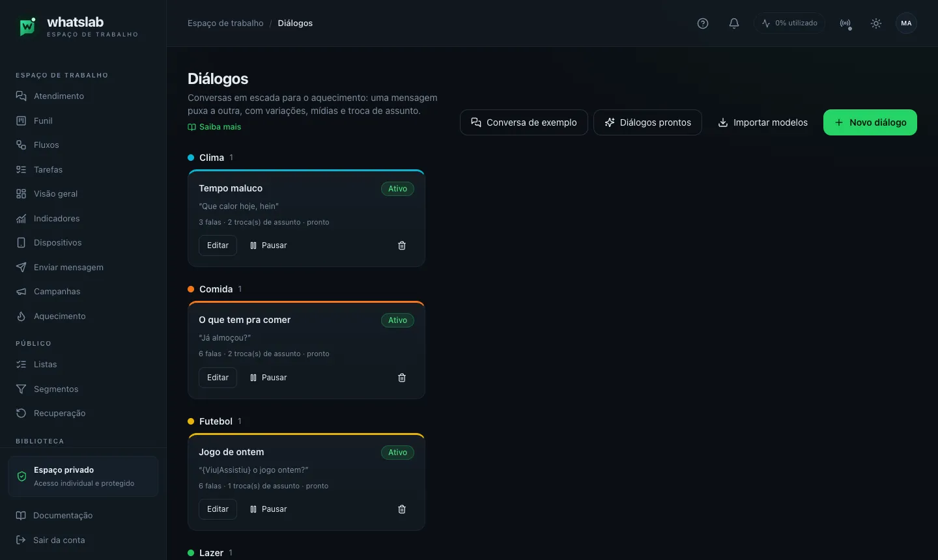Follow the Saiba mais link
This screenshot has height=560, width=938.
214,127
